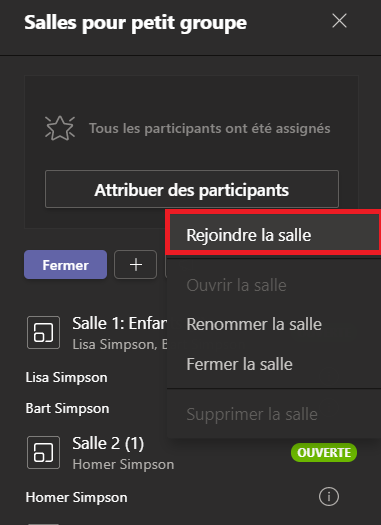This screenshot has height=525, width=381.
Task: Select the Homer Simpson row next to the info icon
Action: (76, 497)
